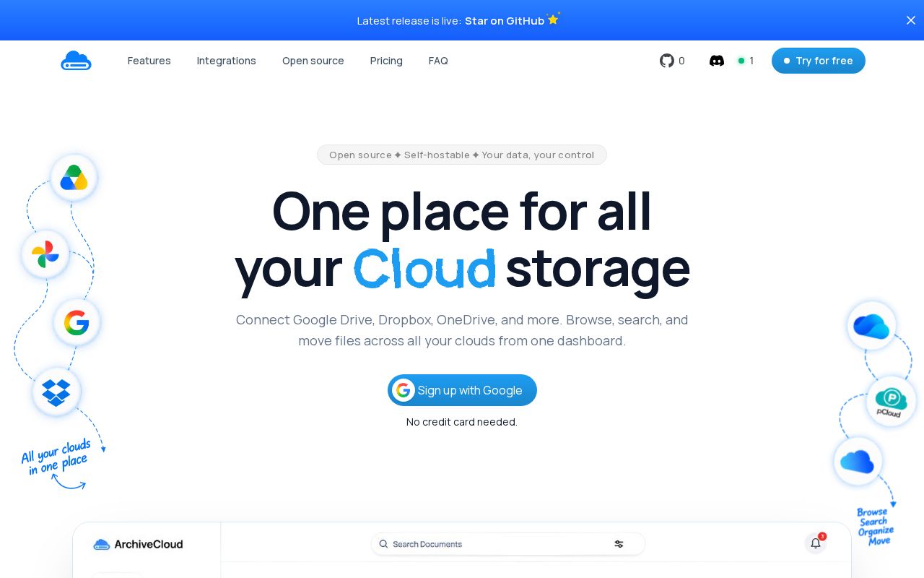Image resolution: width=924 pixels, height=578 pixels.
Task: Click the search filter sliders icon
Action: pos(619,544)
